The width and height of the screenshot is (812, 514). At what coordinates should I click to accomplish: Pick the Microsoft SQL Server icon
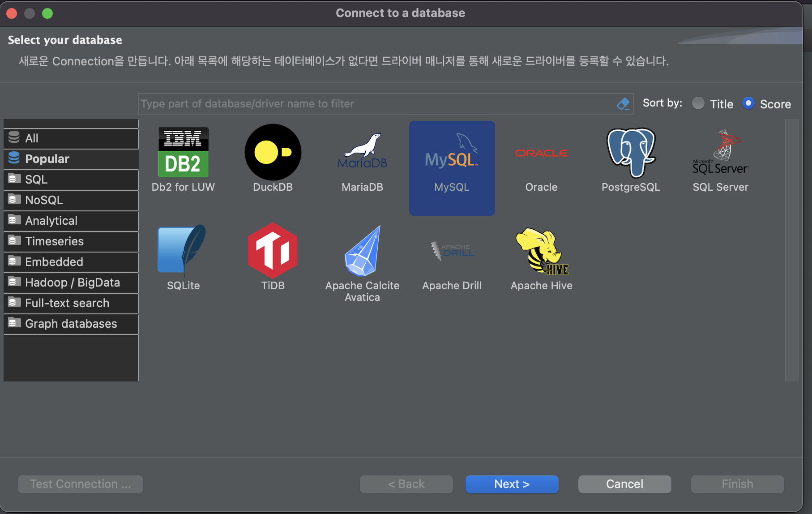(x=720, y=152)
